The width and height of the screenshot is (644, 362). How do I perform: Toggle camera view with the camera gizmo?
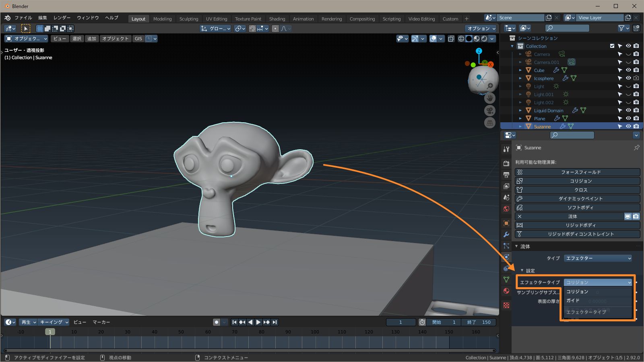[x=490, y=111]
